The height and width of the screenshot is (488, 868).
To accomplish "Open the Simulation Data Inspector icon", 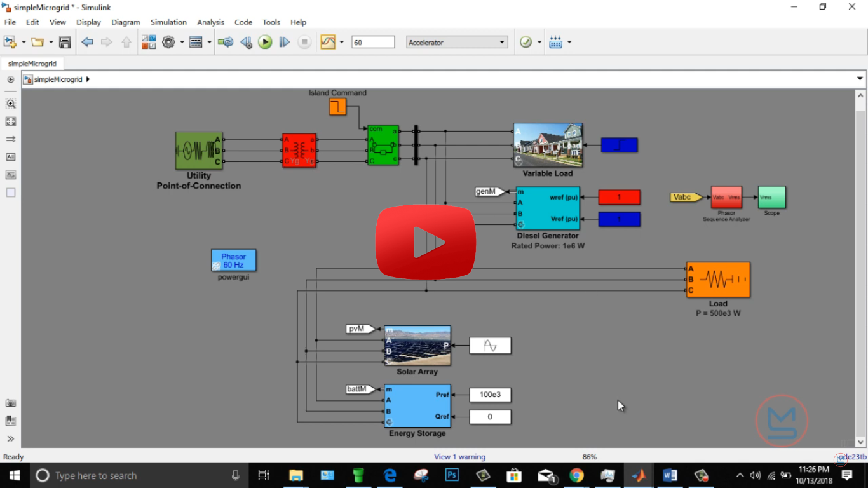I will click(x=328, y=42).
